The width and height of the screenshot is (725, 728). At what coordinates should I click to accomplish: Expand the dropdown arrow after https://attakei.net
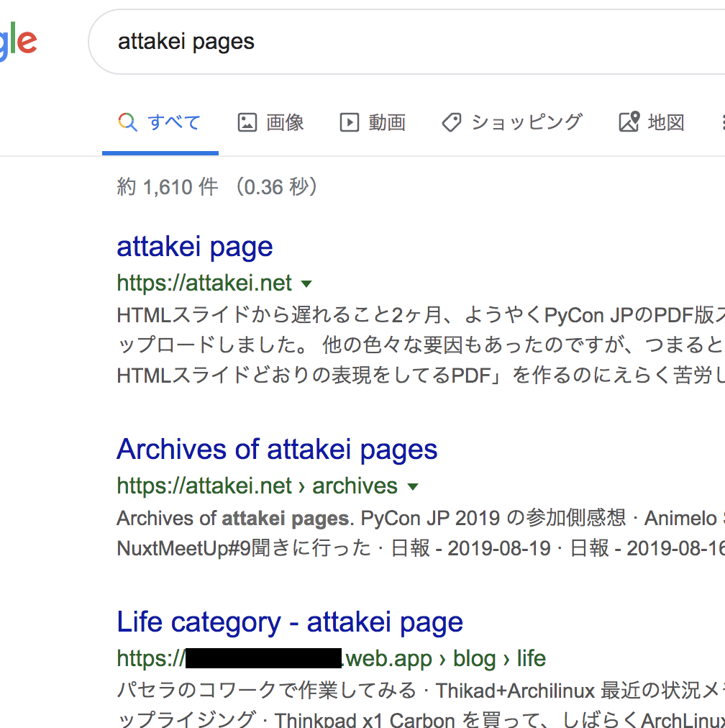click(x=306, y=283)
